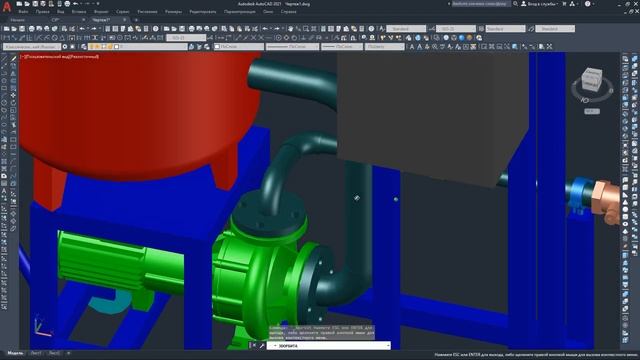This screenshot has width=640, height=360.
Task: Add a new drawing tab with plus
Action: point(136,20)
